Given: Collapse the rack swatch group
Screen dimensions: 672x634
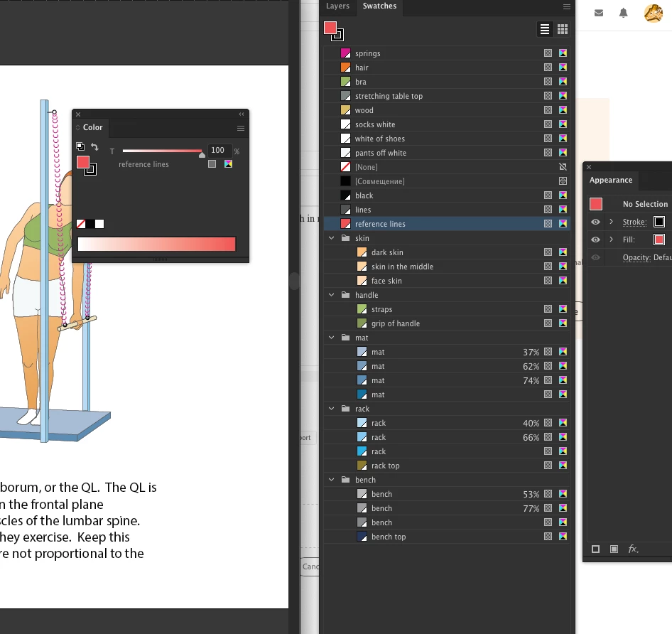Looking at the screenshot, I should pos(331,409).
